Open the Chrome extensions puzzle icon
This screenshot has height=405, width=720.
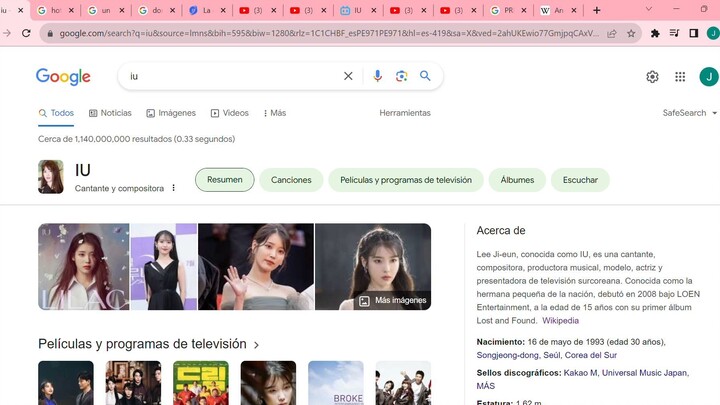(x=655, y=33)
